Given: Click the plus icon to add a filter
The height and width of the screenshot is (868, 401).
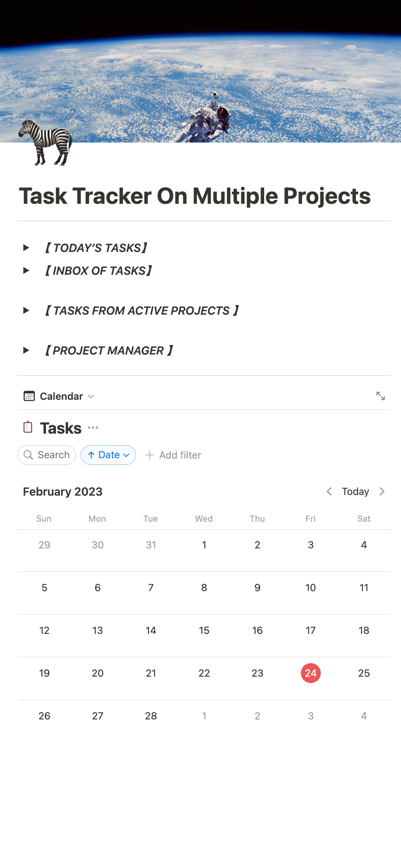Looking at the screenshot, I should 149,455.
